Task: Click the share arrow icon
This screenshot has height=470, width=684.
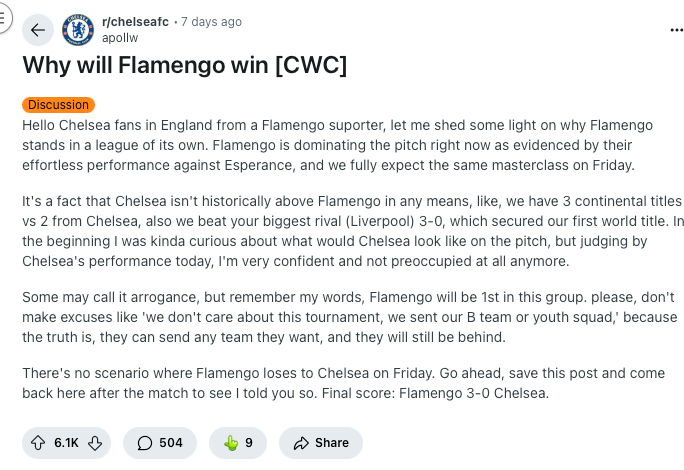Action: click(301, 443)
